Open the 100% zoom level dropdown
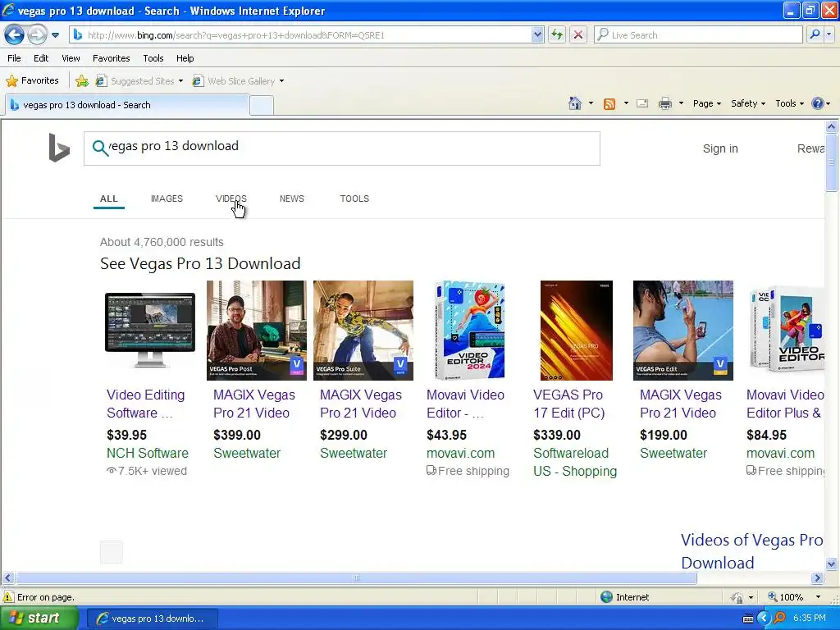 [818, 597]
